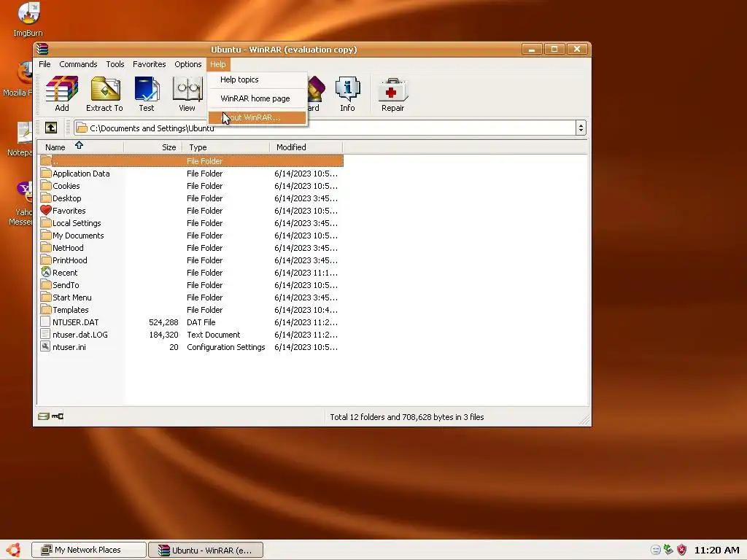Click the window resize grip corner
Image resolution: width=747 pixels, height=560 pixels.
(584, 419)
